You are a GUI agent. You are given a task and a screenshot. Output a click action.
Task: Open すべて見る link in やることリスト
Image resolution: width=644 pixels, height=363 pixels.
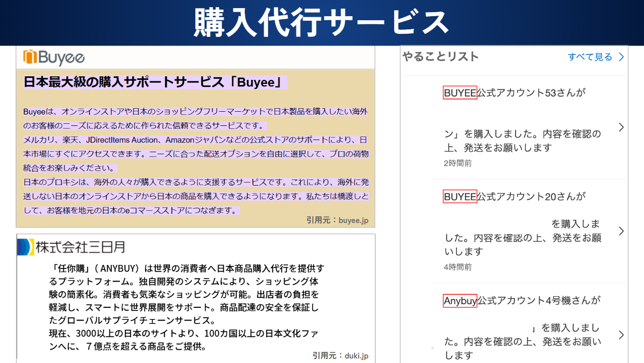[x=590, y=57]
